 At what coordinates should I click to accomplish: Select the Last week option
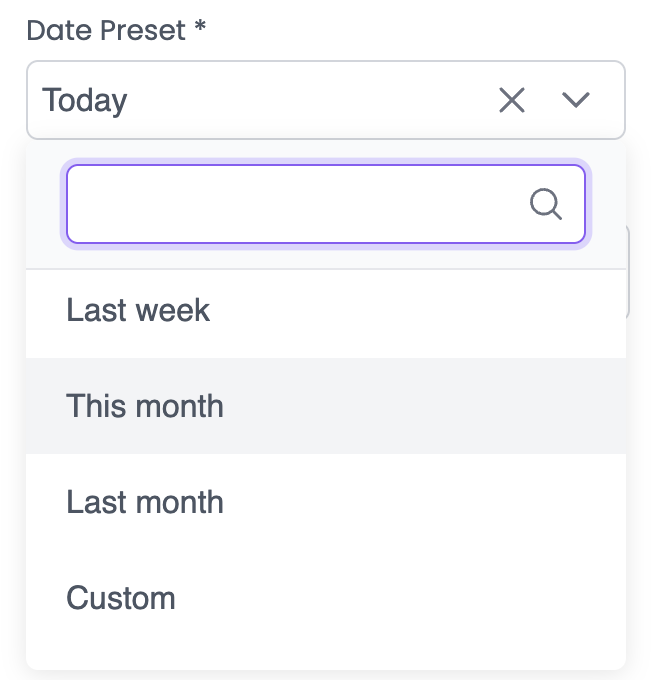tap(138, 310)
